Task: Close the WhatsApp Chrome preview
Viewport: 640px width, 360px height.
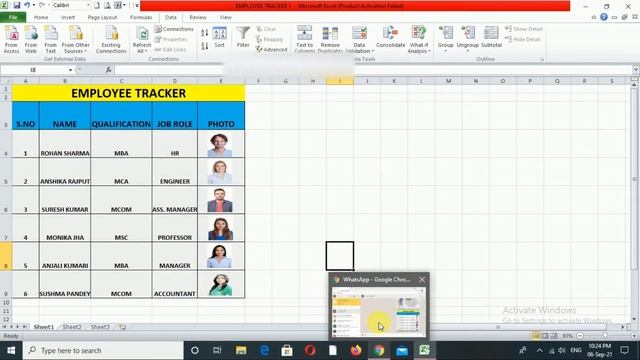Action: tap(422, 280)
